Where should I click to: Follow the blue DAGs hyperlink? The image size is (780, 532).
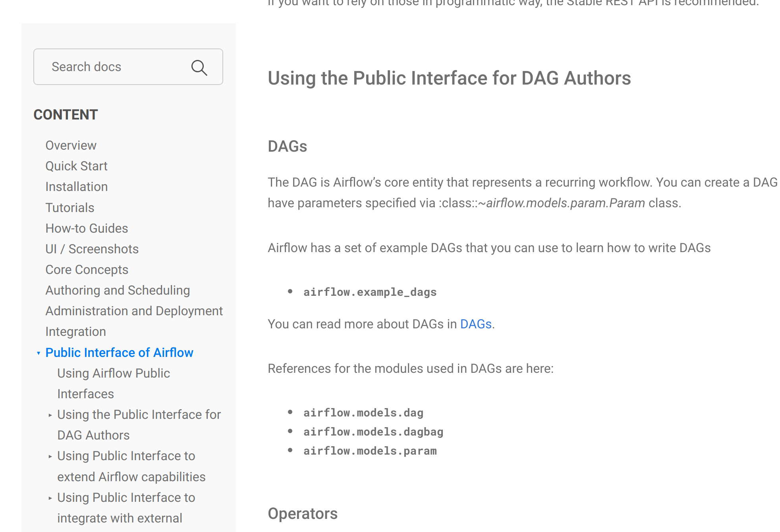click(476, 324)
